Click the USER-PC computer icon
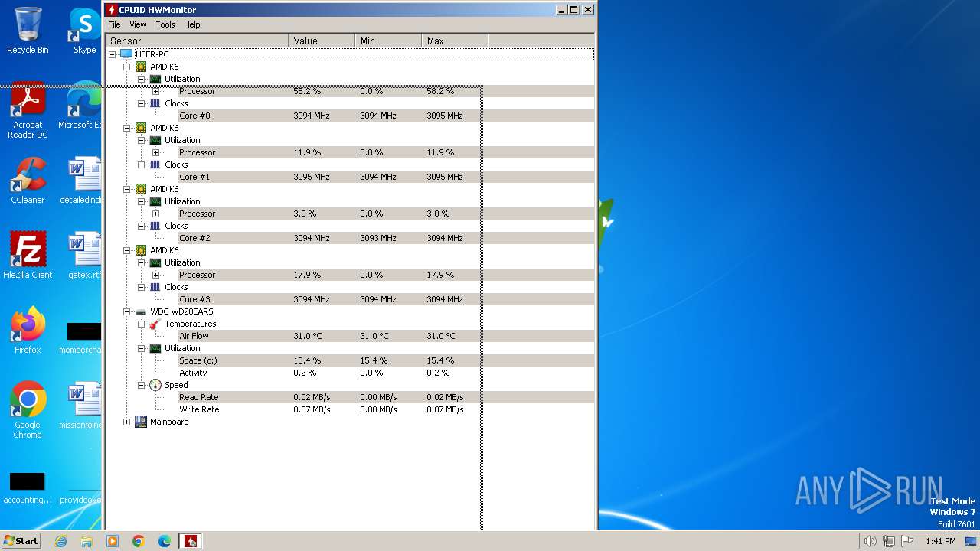Image resolution: width=980 pixels, height=551 pixels. tap(126, 54)
